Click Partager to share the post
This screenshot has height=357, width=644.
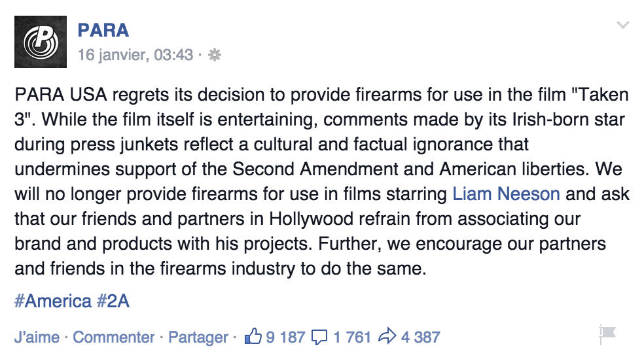point(198,337)
